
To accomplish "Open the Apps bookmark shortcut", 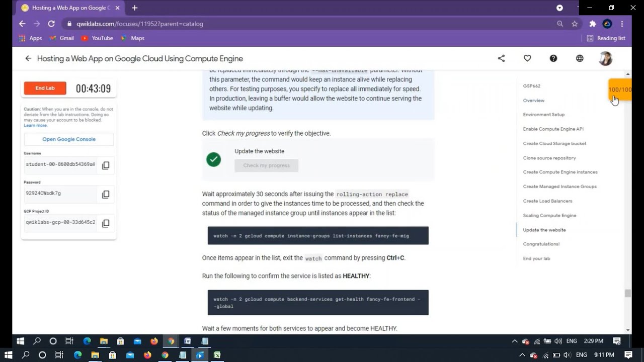I will point(30,38).
